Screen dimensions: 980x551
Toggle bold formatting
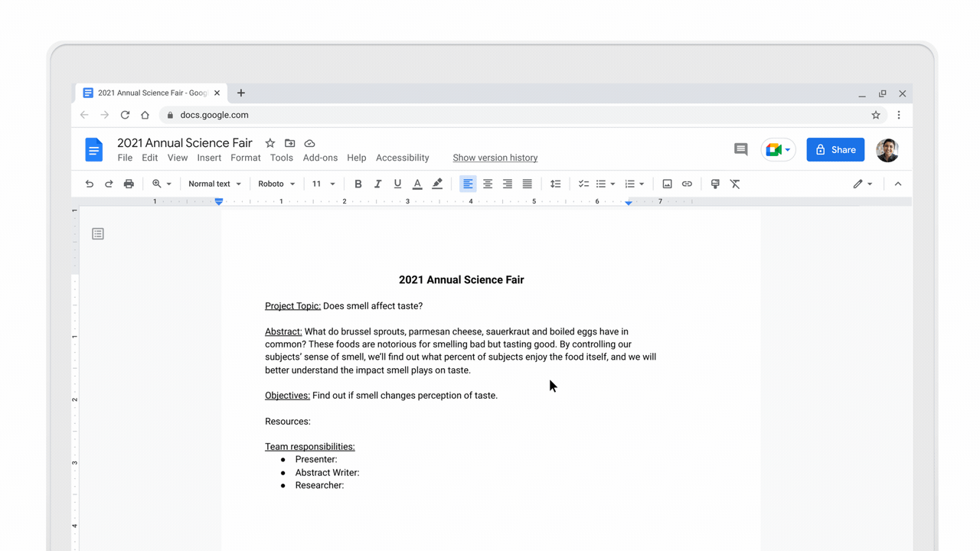click(358, 184)
